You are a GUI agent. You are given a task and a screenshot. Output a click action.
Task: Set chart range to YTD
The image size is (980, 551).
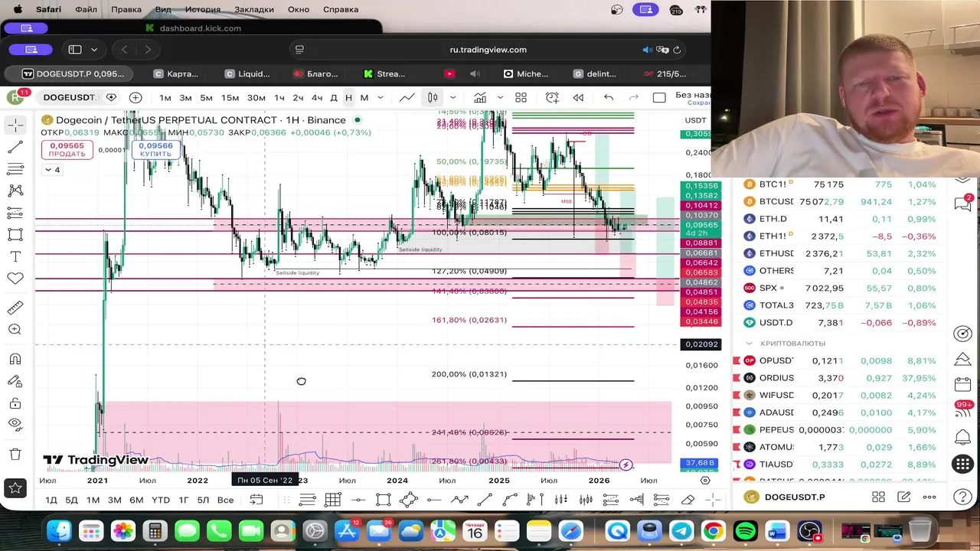coord(161,500)
